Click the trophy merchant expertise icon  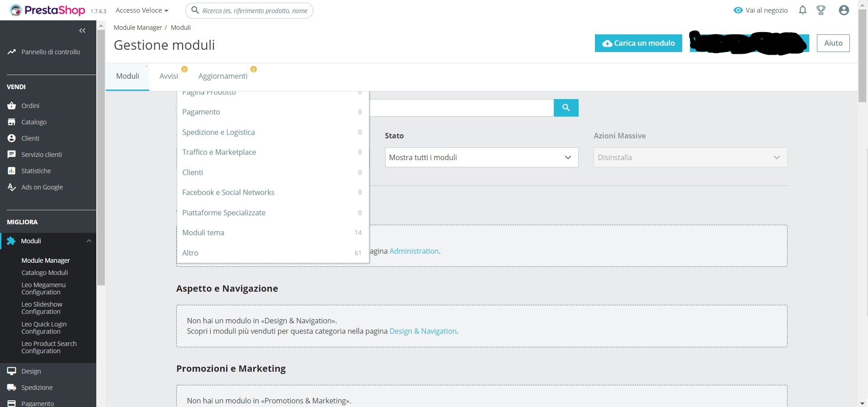pos(821,10)
